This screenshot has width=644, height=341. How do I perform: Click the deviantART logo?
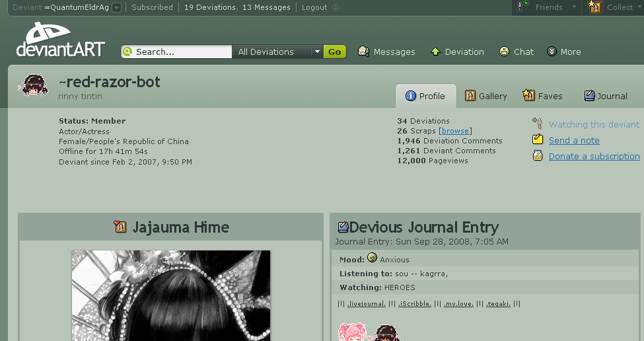[x=61, y=40]
